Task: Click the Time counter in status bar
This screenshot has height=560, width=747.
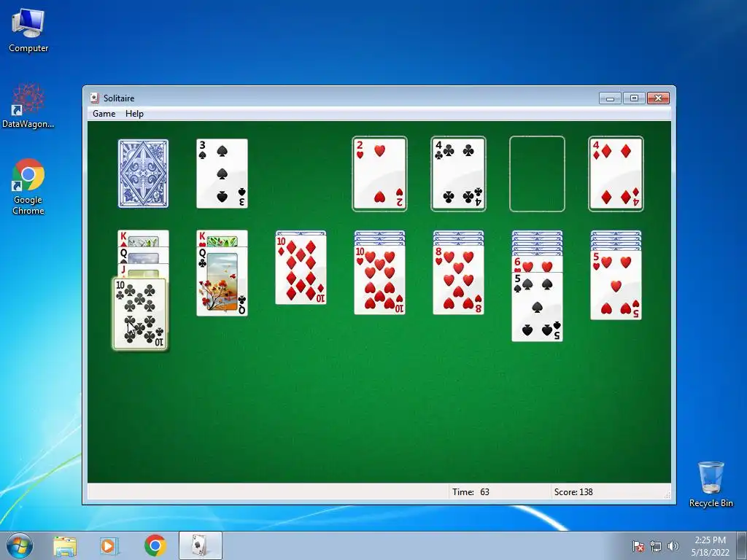Action: (x=471, y=492)
